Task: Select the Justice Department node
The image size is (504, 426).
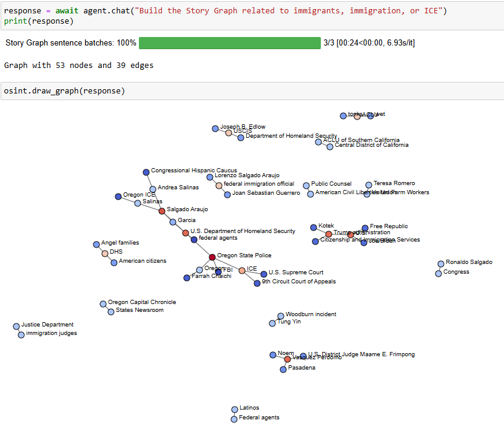Action: tap(16, 326)
